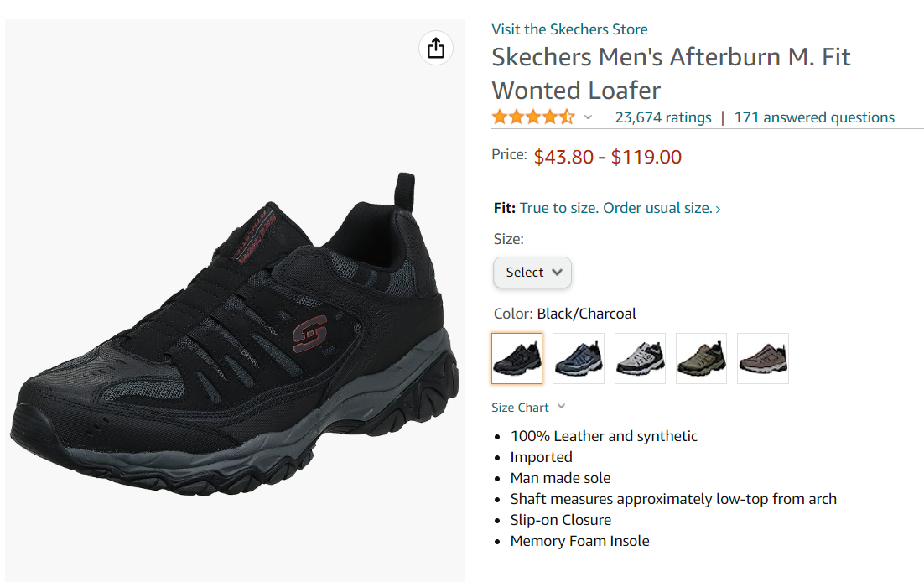Image resolution: width=924 pixels, height=582 pixels.
Task: Click the Afterburn M. Fit product title
Action: point(671,74)
